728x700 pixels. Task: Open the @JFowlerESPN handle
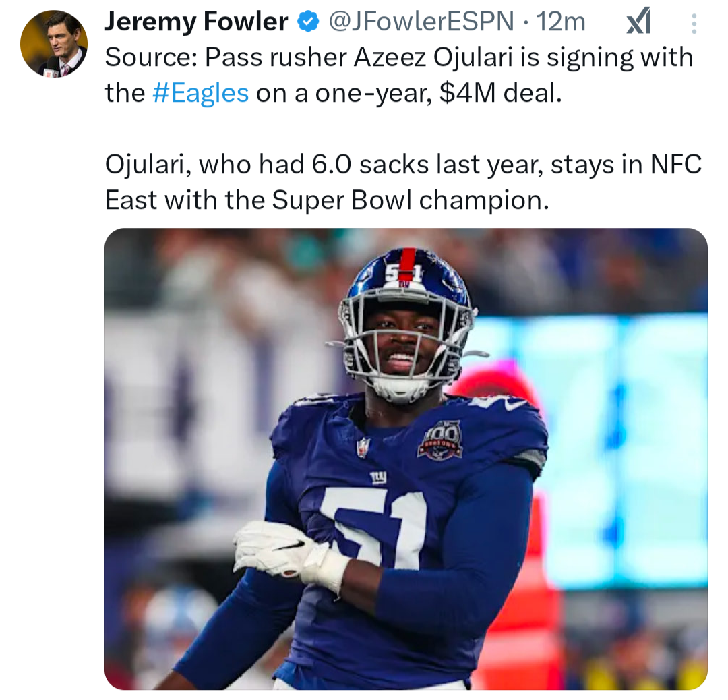421,22
